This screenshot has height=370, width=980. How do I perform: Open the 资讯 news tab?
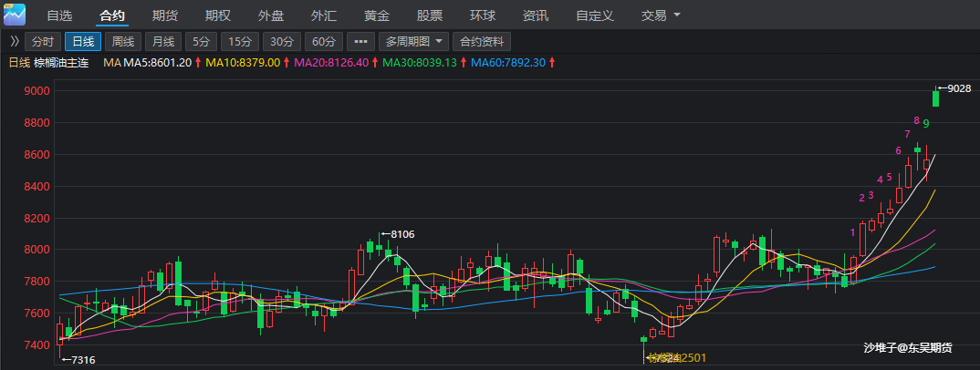point(536,15)
